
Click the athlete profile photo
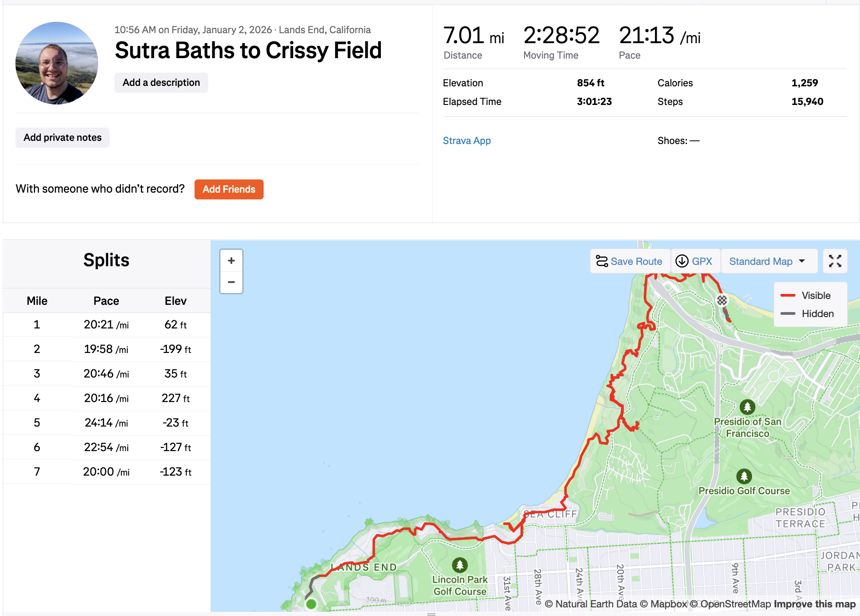coord(57,63)
